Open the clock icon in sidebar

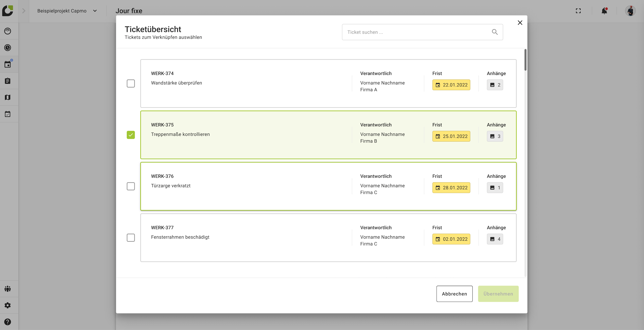[x=8, y=48]
